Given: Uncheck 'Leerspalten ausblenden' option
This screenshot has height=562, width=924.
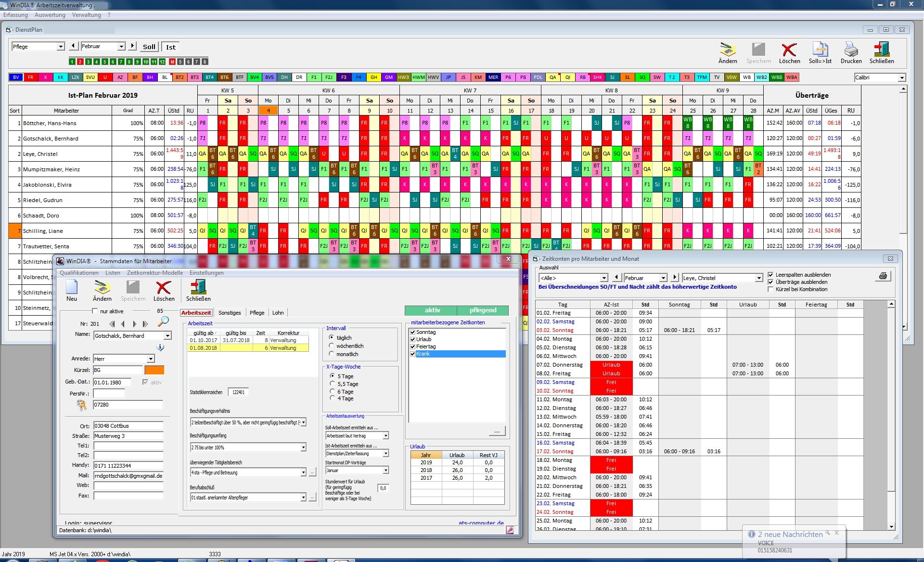Looking at the screenshot, I should [x=770, y=275].
